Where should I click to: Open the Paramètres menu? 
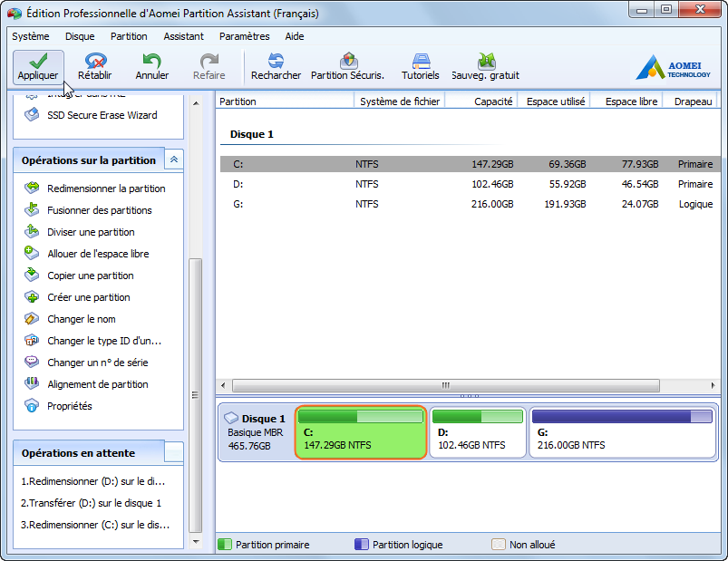pyautogui.click(x=244, y=36)
